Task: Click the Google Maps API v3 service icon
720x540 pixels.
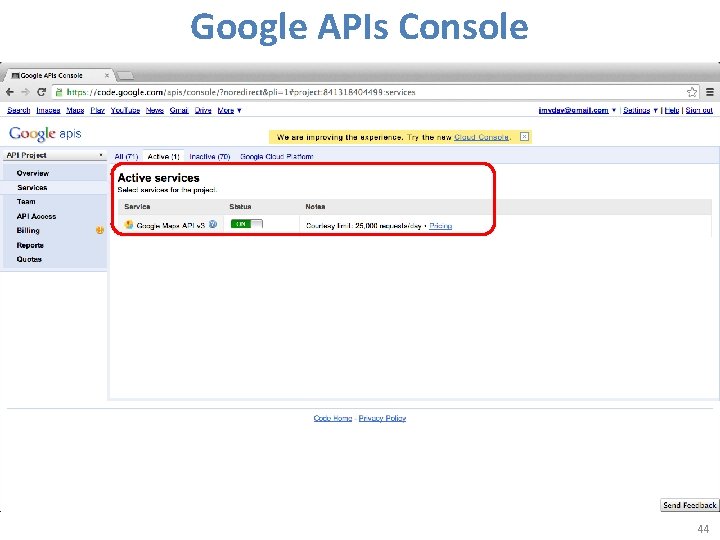Action: pos(129,225)
